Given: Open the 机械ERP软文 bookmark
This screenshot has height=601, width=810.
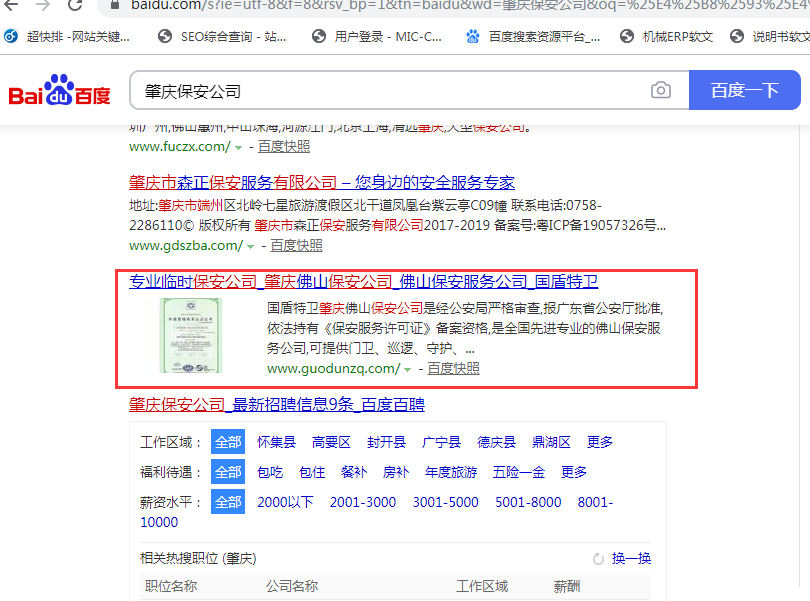Looking at the screenshot, I should coord(667,37).
